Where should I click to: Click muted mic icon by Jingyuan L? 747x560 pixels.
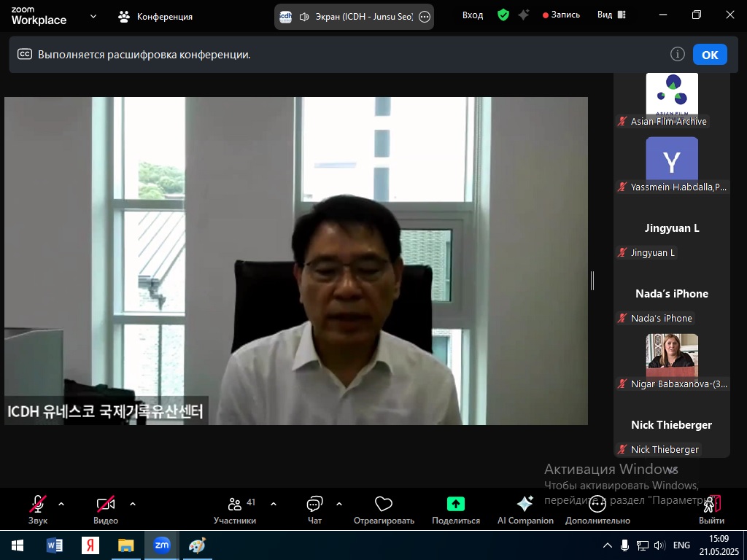coord(622,252)
